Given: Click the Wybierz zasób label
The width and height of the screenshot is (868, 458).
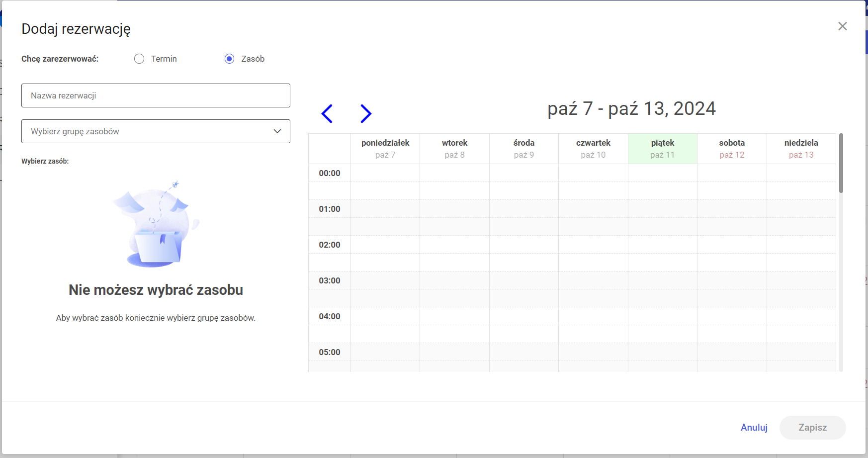Looking at the screenshot, I should point(45,161).
